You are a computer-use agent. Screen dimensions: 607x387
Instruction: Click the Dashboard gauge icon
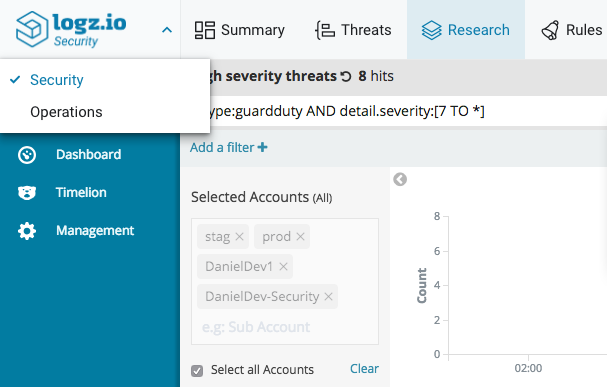click(x=27, y=155)
